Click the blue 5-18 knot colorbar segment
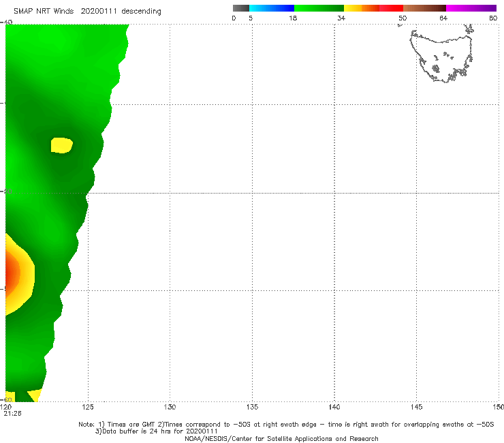This screenshot has height=443, width=504. (x=272, y=8)
